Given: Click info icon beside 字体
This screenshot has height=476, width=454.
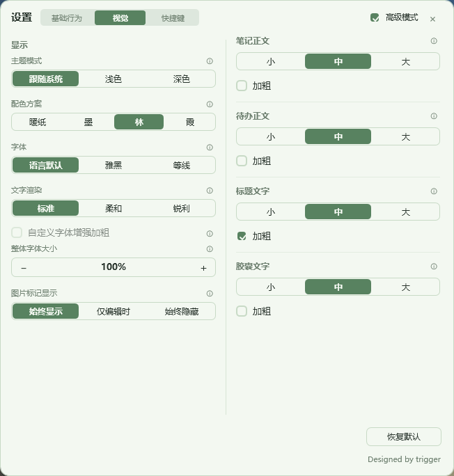Looking at the screenshot, I should 210,148.
